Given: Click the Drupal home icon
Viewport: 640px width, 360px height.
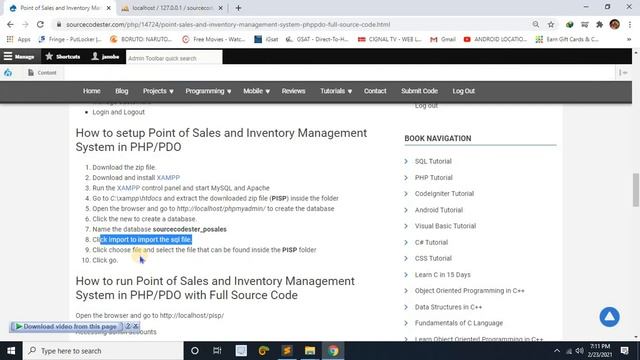Looking at the screenshot, I should click(8, 73).
